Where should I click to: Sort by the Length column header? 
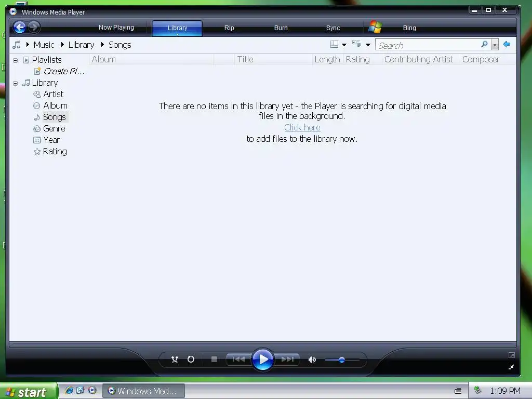(327, 59)
